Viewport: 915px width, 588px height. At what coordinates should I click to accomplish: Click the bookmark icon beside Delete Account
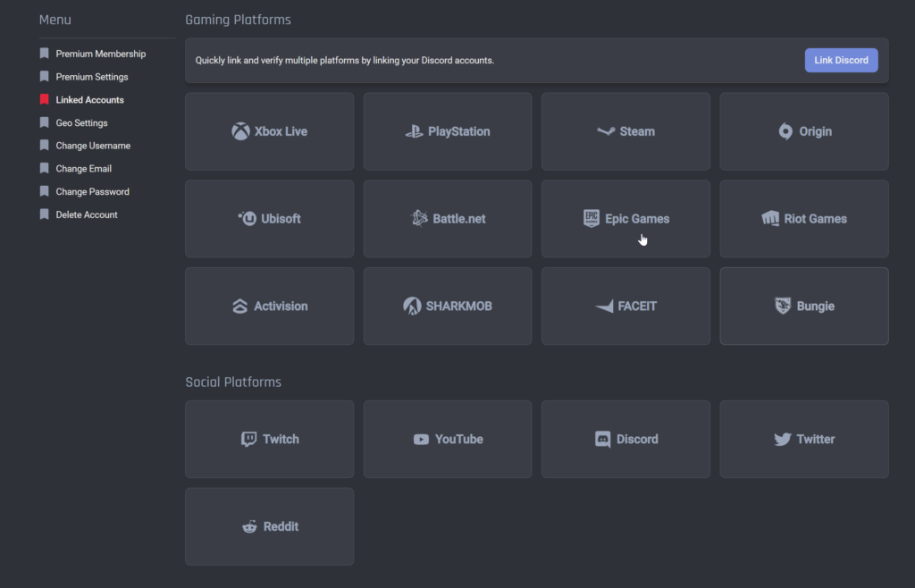point(44,214)
